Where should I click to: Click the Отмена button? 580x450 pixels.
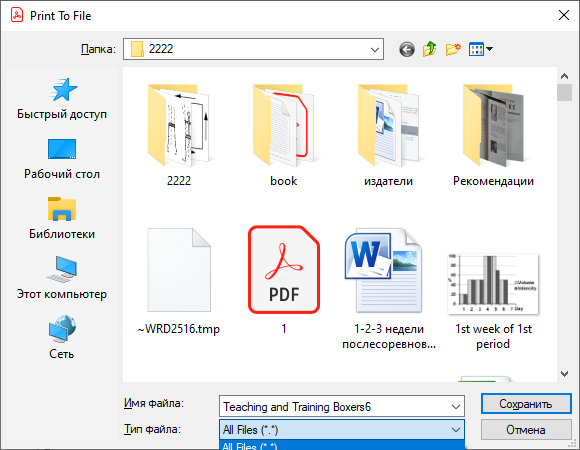click(x=526, y=430)
